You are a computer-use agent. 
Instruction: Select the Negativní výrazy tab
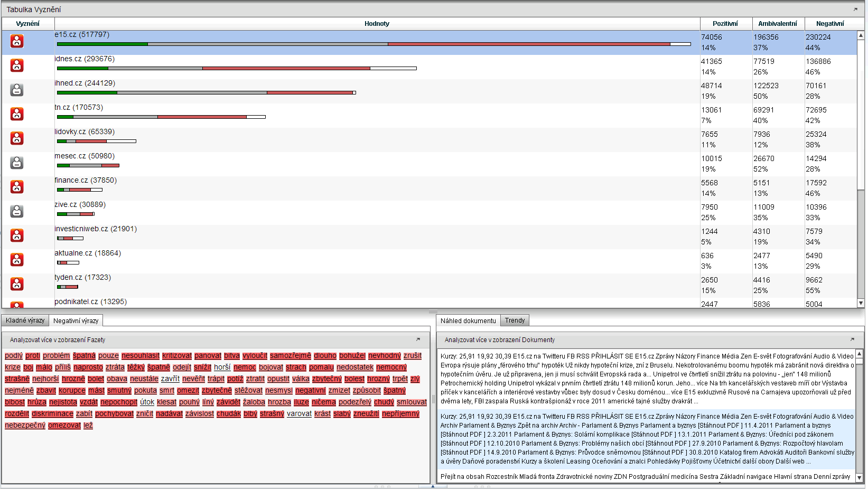click(x=76, y=320)
